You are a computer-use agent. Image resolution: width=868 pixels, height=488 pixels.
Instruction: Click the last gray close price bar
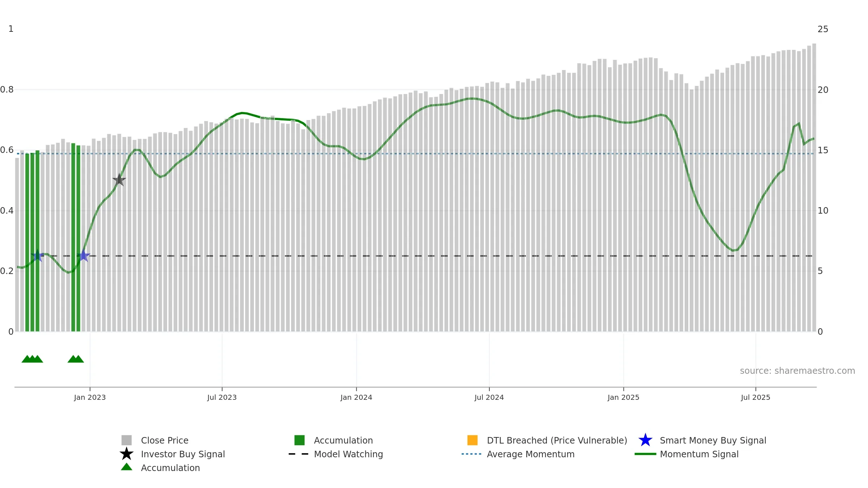tap(814, 188)
